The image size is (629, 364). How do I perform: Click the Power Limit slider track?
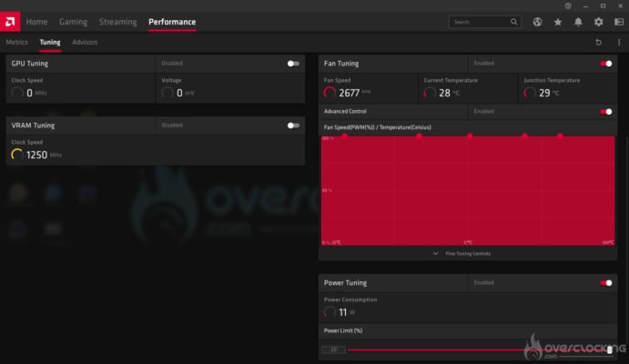tap(477, 349)
